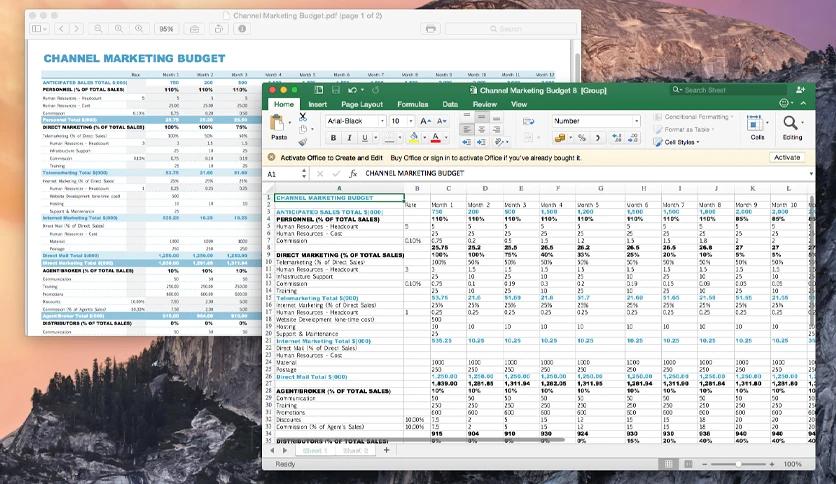Toggle Italic formatting in Excel
The height and width of the screenshot is (484, 836).
[349, 139]
